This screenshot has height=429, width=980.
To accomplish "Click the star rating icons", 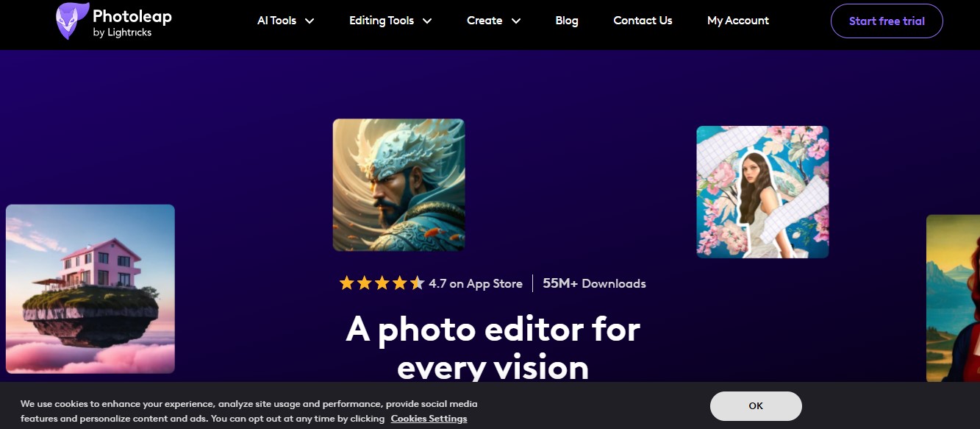I will point(382,283).
